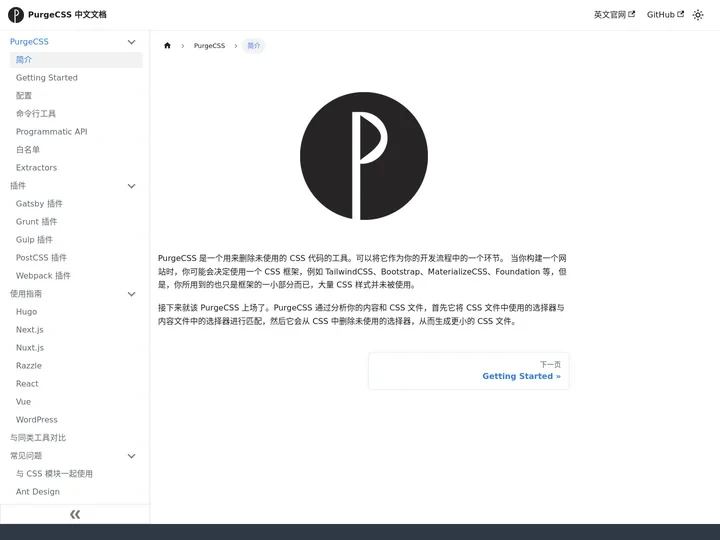Open 与 CSS 模块一起使用 in the sidebar
This screenshot has height=540, width=720.
76,474
